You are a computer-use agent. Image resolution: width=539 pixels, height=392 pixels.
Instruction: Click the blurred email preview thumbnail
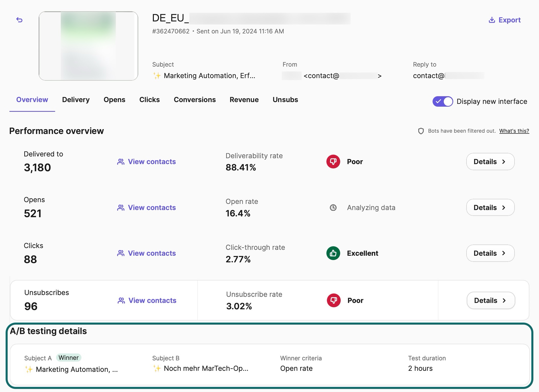[x=88, y=46]
